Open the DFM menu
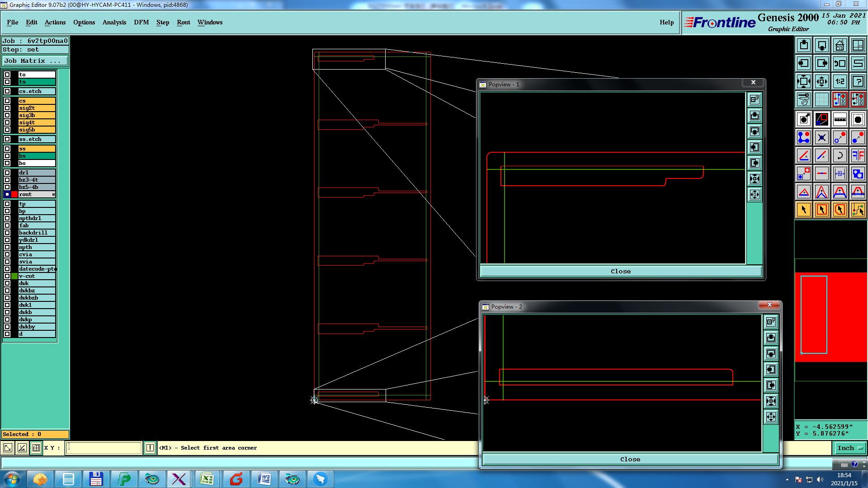Image resolution: width=868 pixels, height=488 pixels. coord(141,22)
